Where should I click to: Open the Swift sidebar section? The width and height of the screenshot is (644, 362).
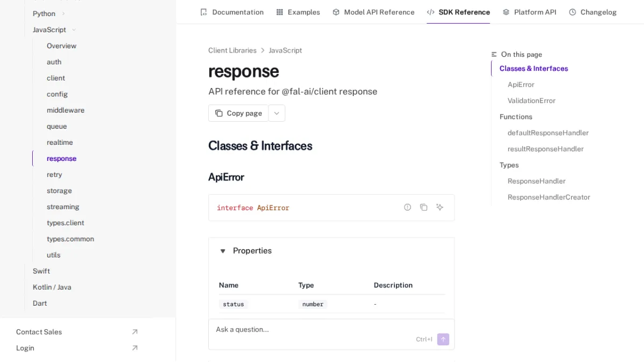tap(41, 271)
